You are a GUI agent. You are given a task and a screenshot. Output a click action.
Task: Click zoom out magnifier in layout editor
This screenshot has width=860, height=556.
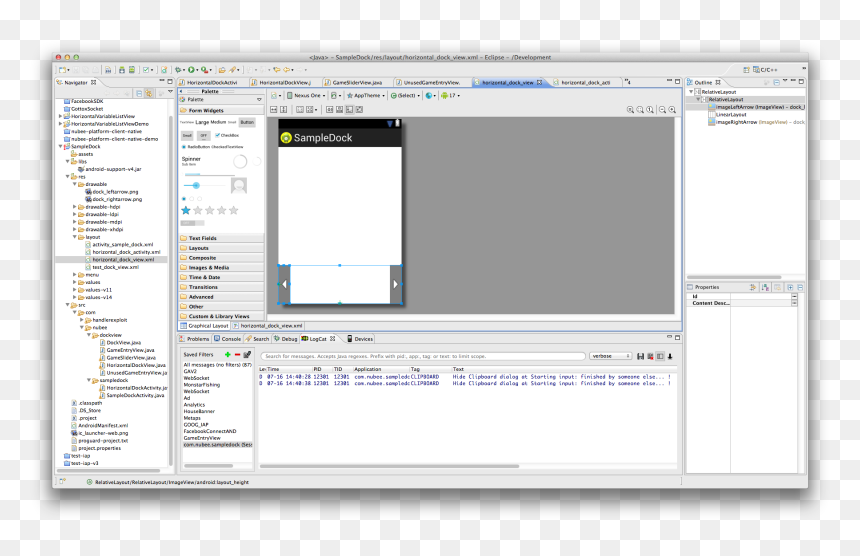pos(663,110)
